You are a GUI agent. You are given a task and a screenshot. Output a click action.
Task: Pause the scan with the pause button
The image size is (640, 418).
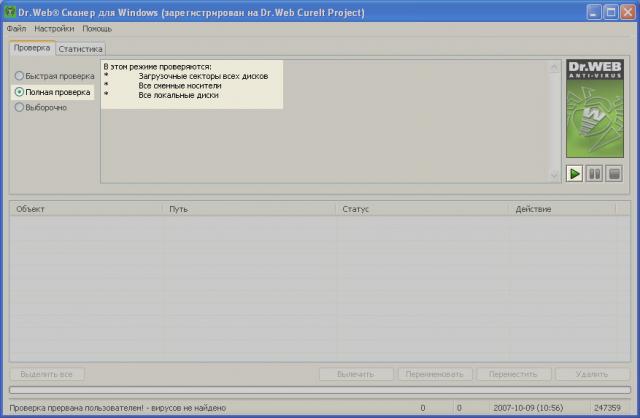tap(594, 174)
